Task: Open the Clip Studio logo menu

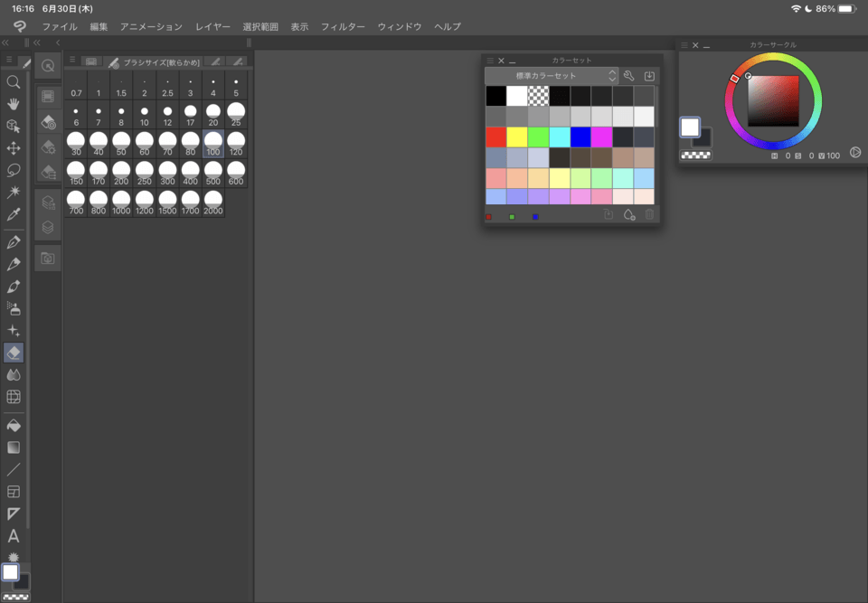Action: click(20, 26)
